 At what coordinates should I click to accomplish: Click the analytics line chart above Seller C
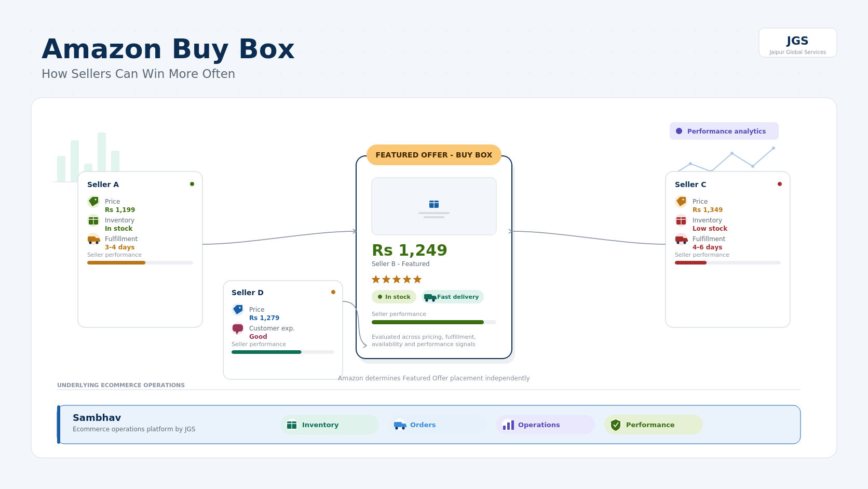pyautogui.click(x=726, y=160)
